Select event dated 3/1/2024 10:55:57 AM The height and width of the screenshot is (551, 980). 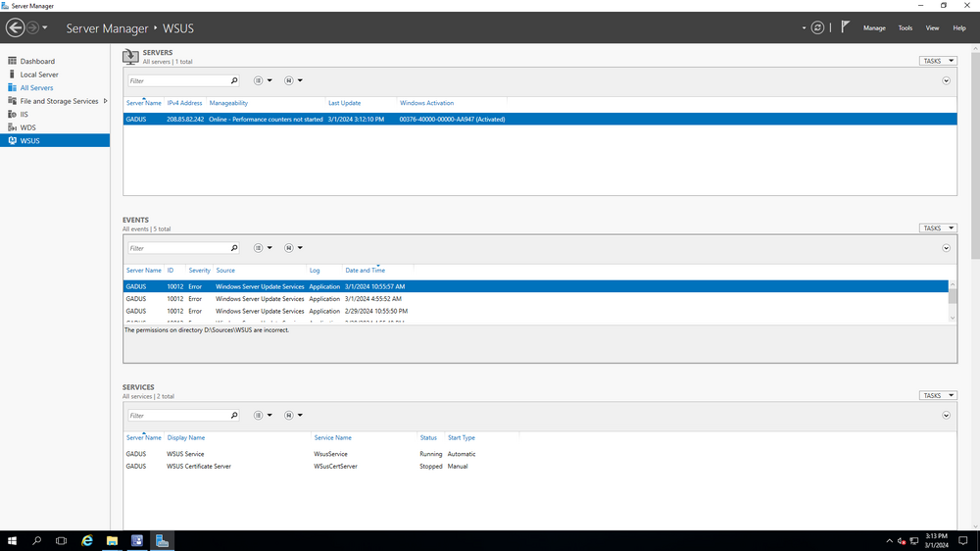[536, 286]
